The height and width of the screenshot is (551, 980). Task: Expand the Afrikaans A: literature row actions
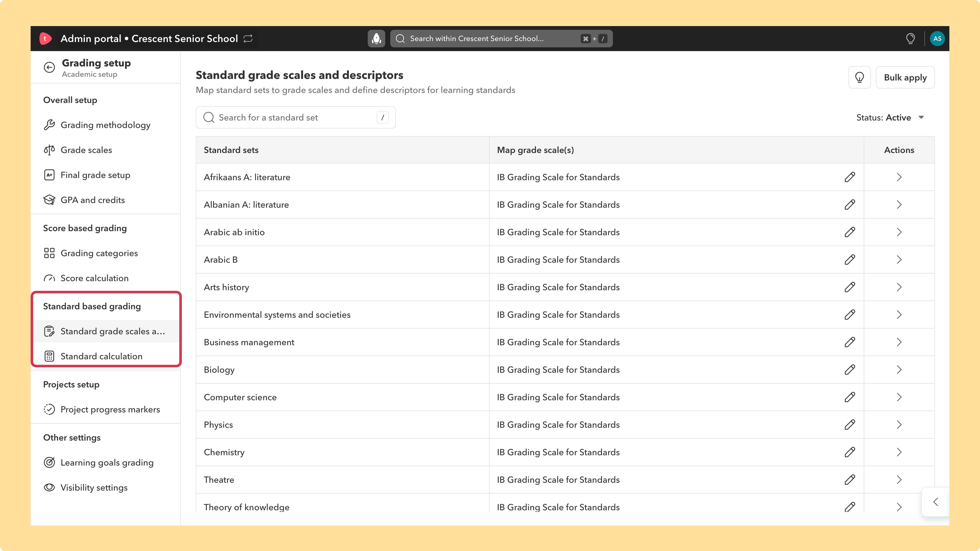pyautogui.click(x=899, y=177)
